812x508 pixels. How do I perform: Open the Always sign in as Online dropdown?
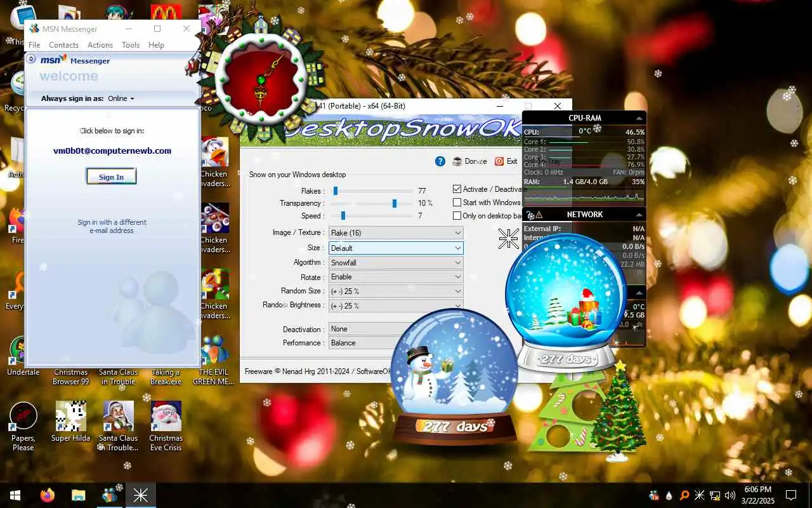coord(121,98)
